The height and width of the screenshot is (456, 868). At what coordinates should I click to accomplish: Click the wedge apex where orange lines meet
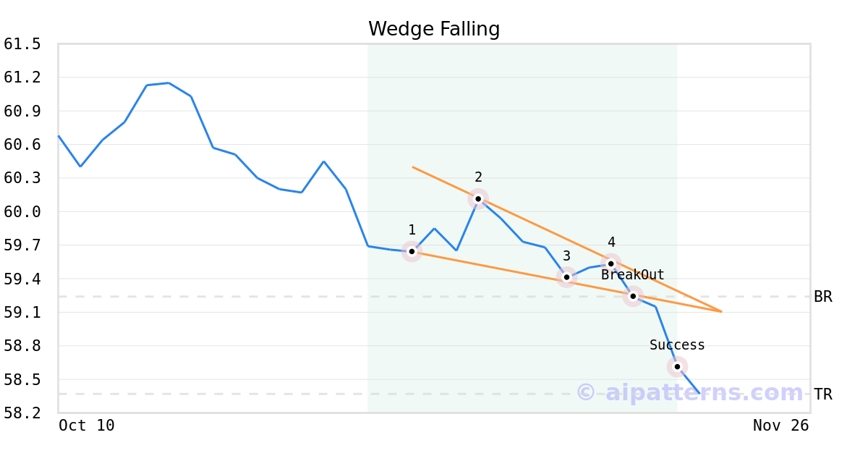(721, 311)
